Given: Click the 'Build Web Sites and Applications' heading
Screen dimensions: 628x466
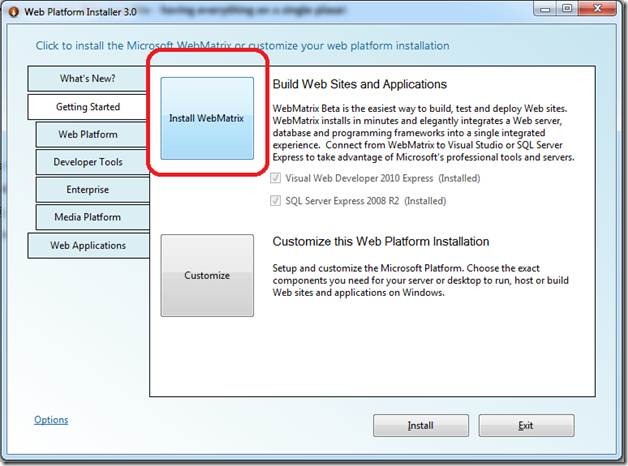Looking at the screenshot, I should [360, 84].
